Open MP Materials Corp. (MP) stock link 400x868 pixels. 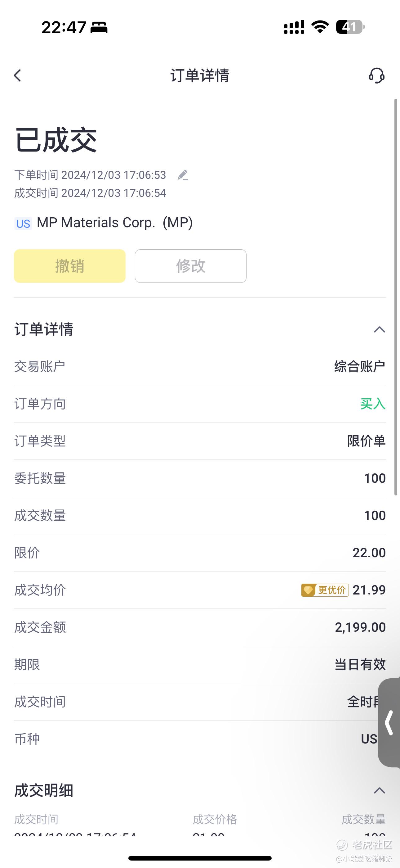pyautogui.click(x=114, y=223)
